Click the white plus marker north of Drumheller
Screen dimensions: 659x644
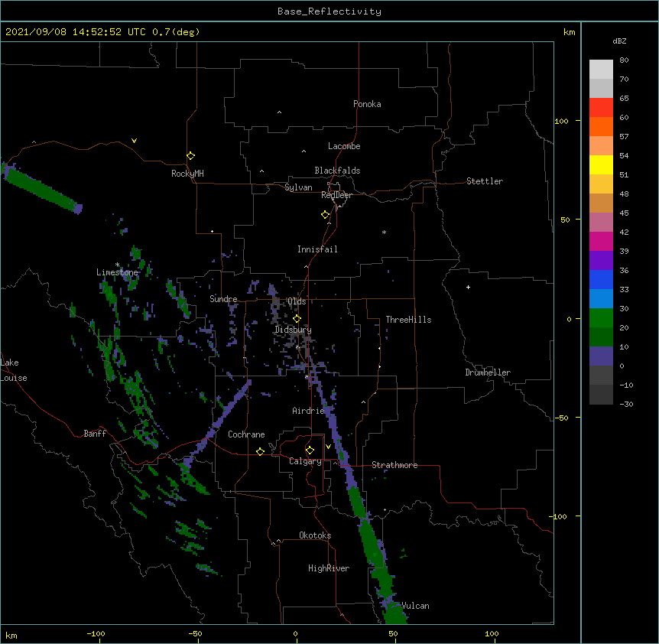pyautogui.click(x=468, y=287)
